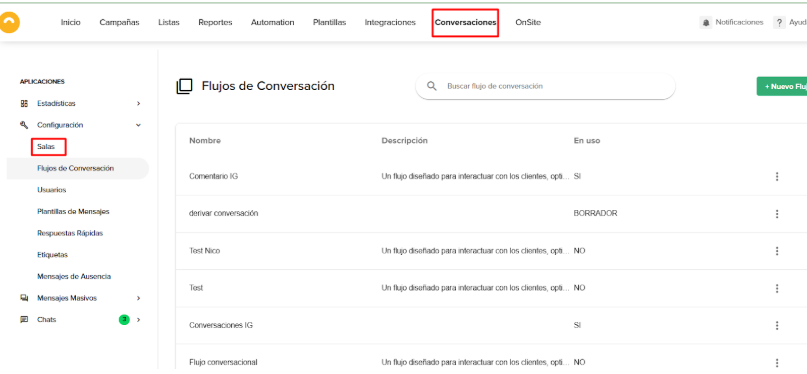Click the green Chats counter badge
The height and width of the screenshot is (374, 807).
(x=124, y=319)
